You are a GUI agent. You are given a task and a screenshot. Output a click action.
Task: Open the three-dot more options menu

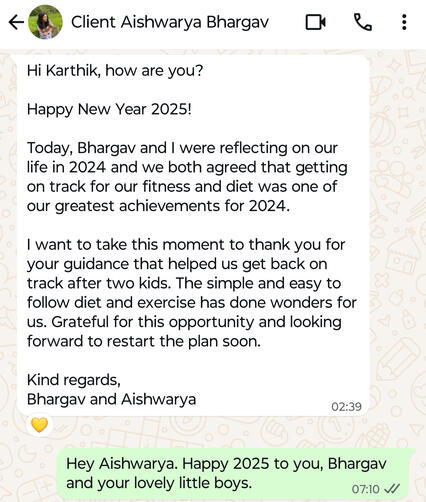pos(404,22)
